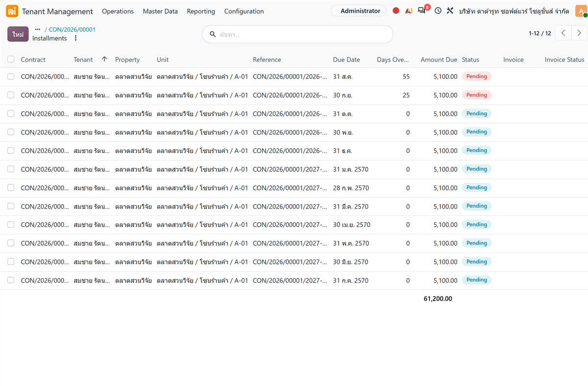Open the Reporting menu
This screenshot has width=588, height=386.
click(x=201, y=11)
